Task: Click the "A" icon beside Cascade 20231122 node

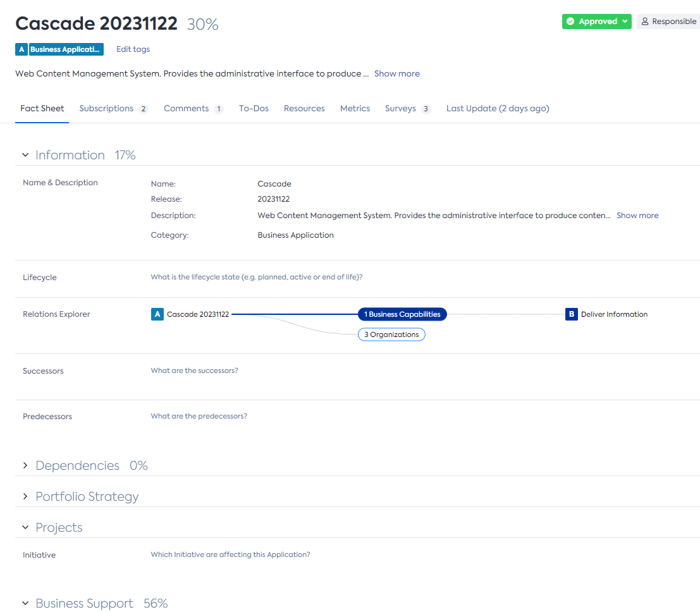Action: point(157,314)
